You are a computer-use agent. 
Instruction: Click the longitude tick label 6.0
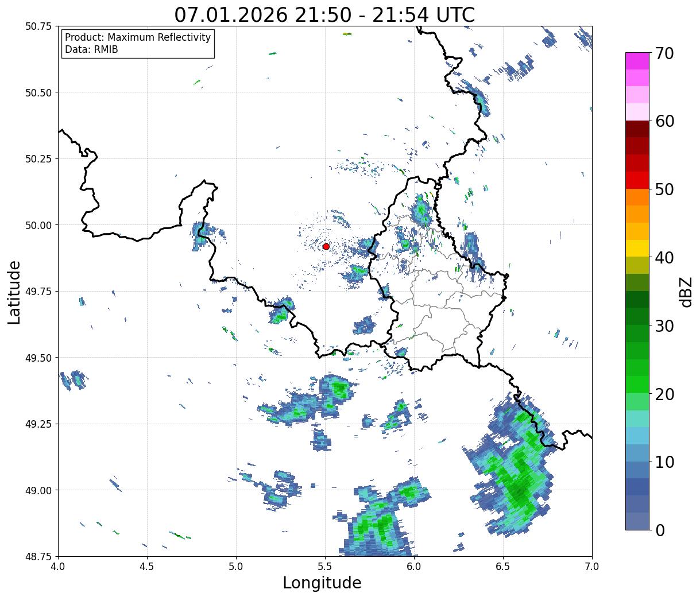[414, 567]
